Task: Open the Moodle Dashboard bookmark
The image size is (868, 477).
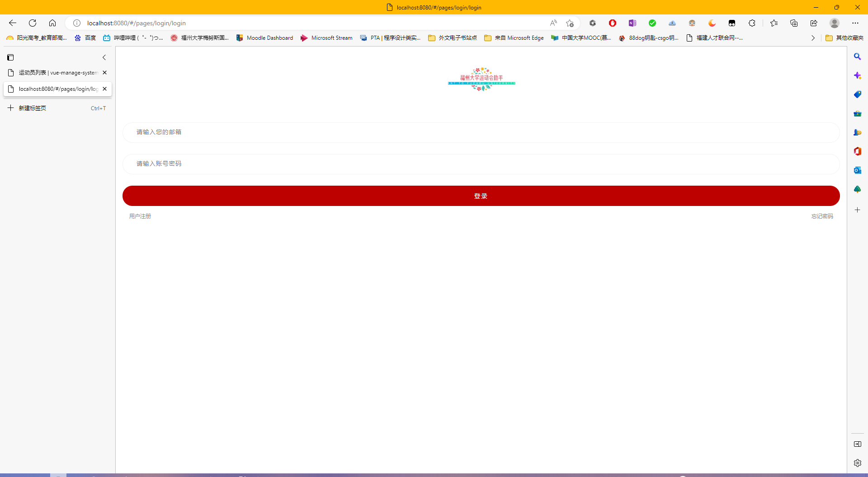Action: (265, 38)
